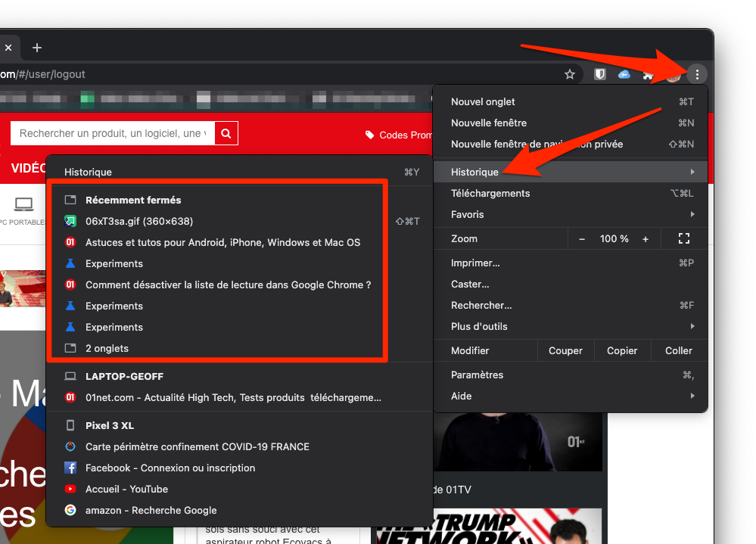Screen dimensions: 756x544
Task: Click the Facebook favicon icon
Action: pyautogui.click(x=70, y=468)
